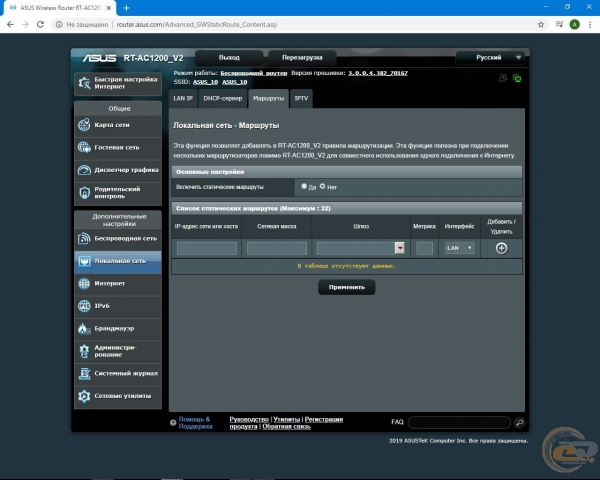Switch to the IPTV tab
Screen dimensions: 600x480
301,98
